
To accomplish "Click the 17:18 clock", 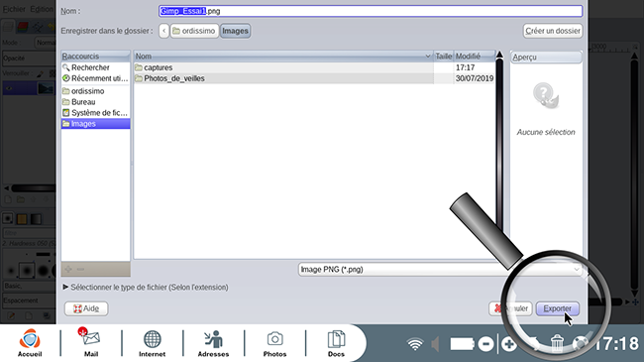I will click(x=616, y=343).
